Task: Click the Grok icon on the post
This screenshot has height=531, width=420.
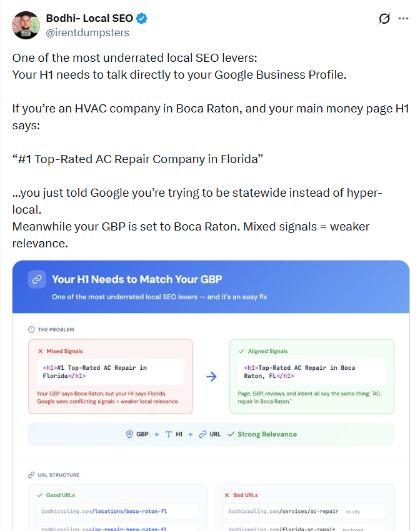Action: coord(384,19)
